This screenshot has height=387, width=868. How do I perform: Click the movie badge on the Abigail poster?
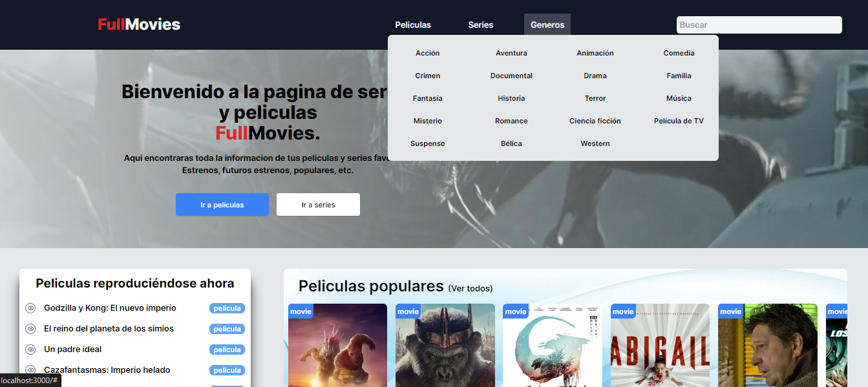point(622,311)
